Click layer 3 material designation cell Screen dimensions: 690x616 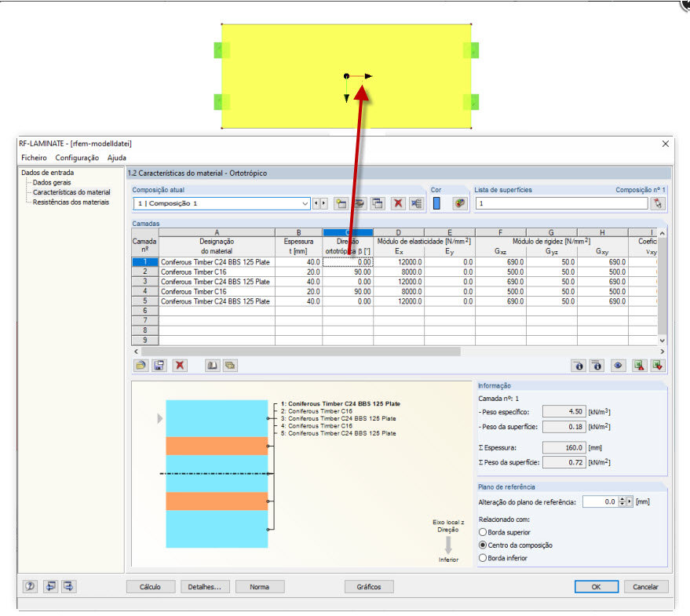217,282
